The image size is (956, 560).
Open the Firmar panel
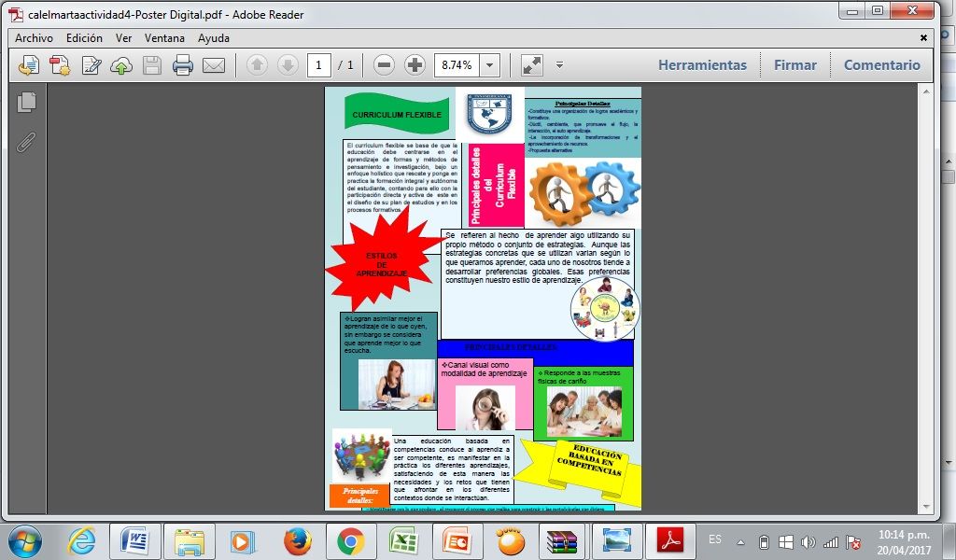[795, 64]
